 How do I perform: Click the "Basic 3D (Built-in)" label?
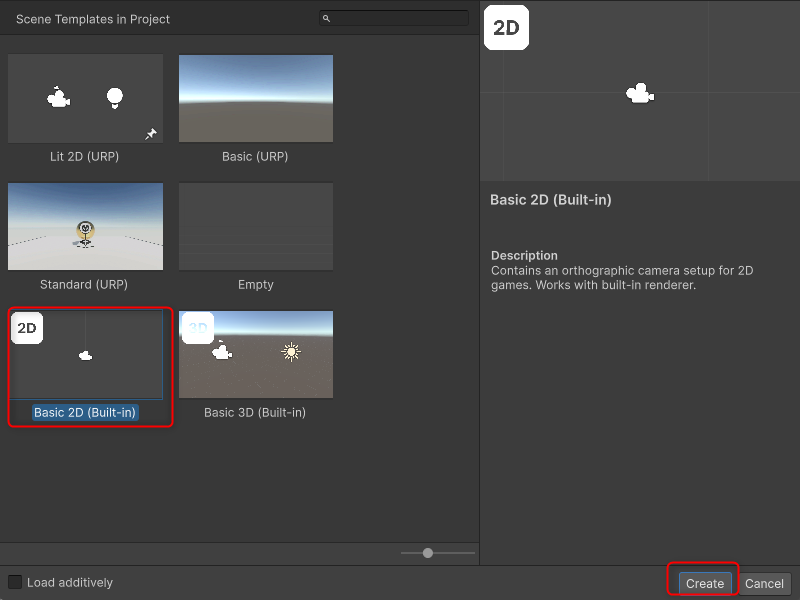tap(255, 413)
